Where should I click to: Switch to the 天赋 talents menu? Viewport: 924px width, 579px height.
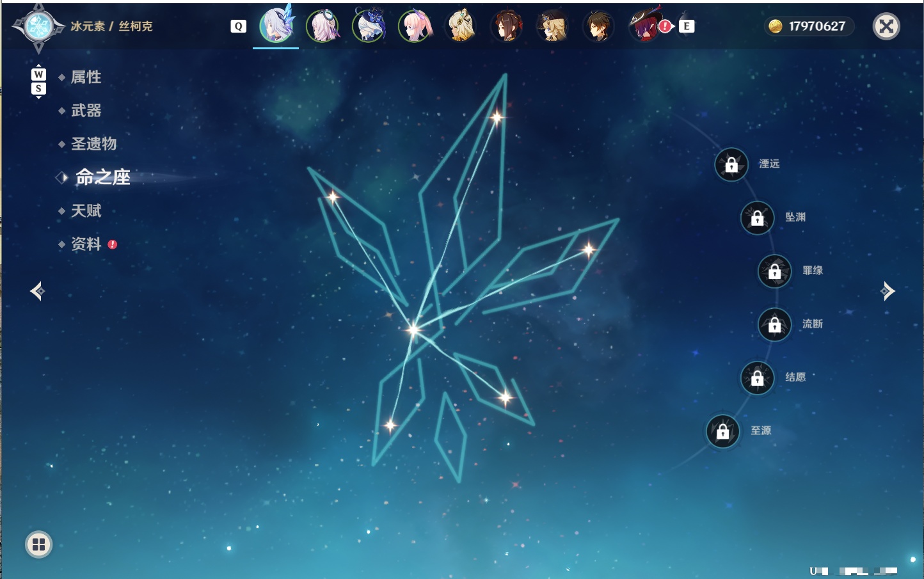(86, 210)
